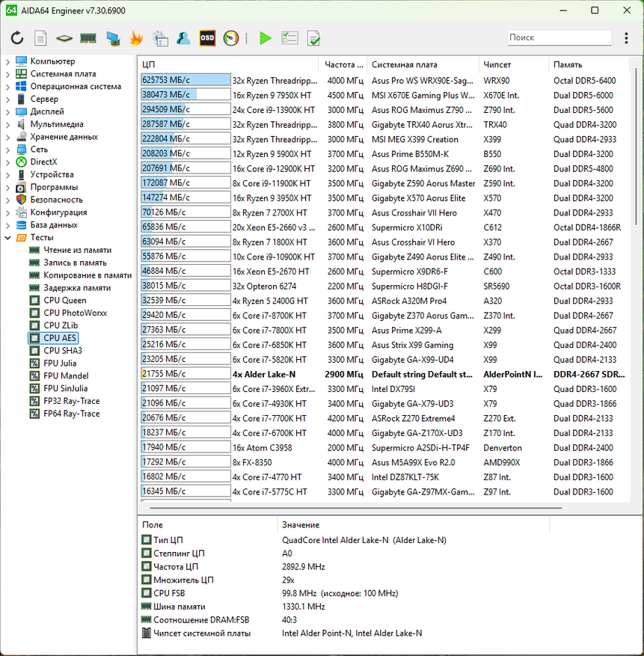Click the Поле column header

[x=207, y=524]
